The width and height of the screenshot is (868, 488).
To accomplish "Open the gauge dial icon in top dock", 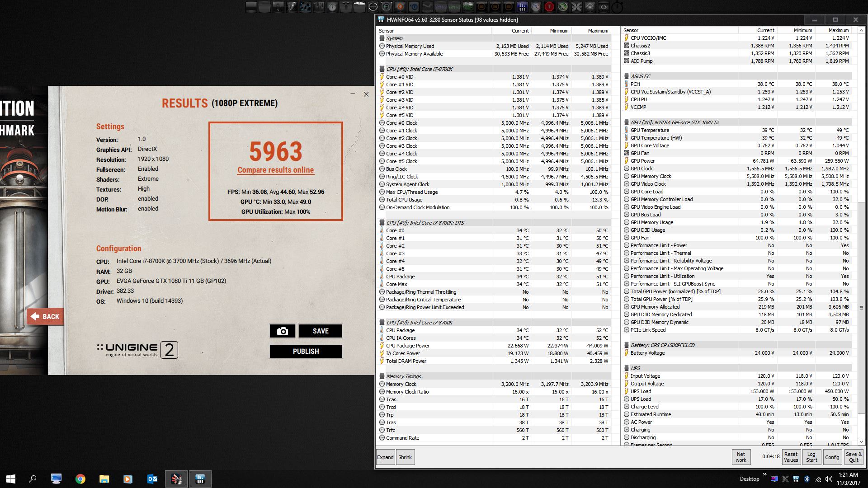I will [535, 7].
